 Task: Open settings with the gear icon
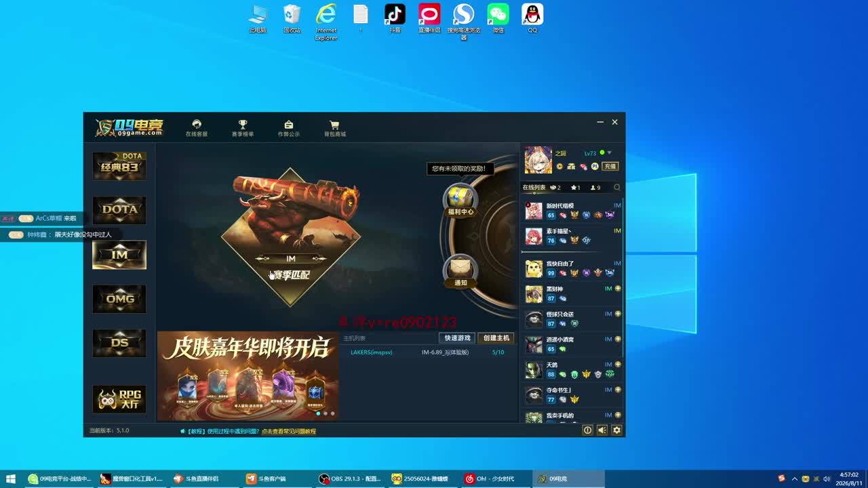(x=616, y=430)
